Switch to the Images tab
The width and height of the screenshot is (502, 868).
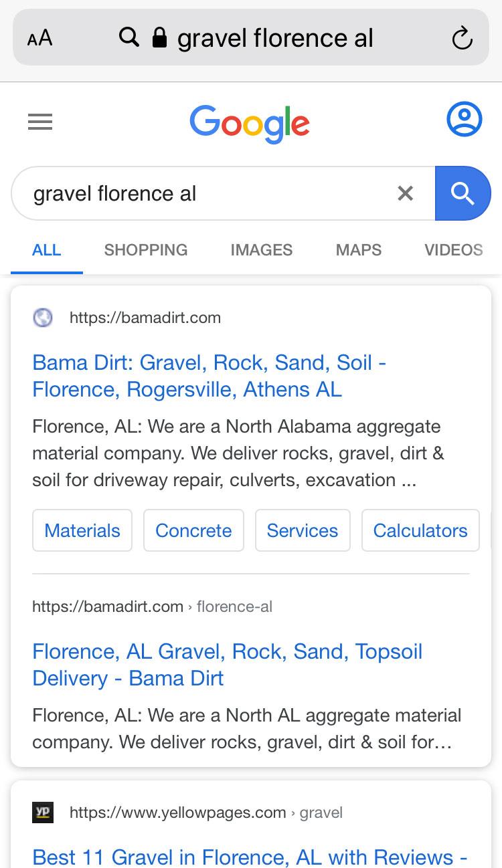coord(261,250)
